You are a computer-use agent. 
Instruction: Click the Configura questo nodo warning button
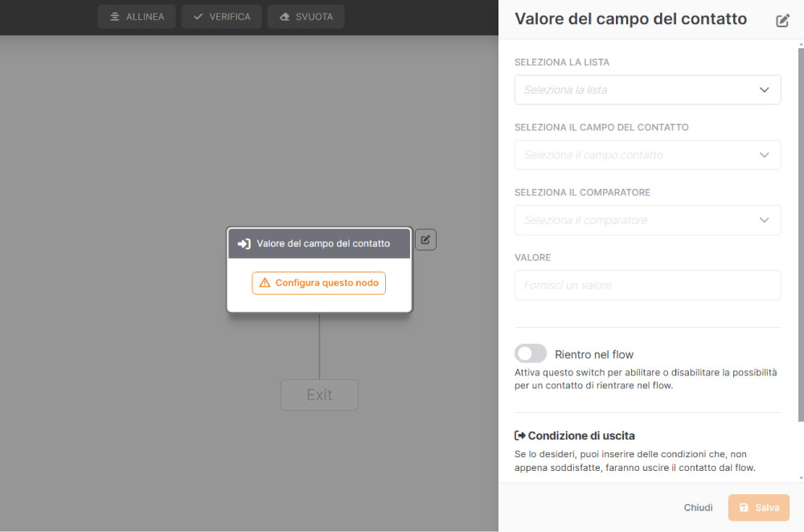[319, 283]
